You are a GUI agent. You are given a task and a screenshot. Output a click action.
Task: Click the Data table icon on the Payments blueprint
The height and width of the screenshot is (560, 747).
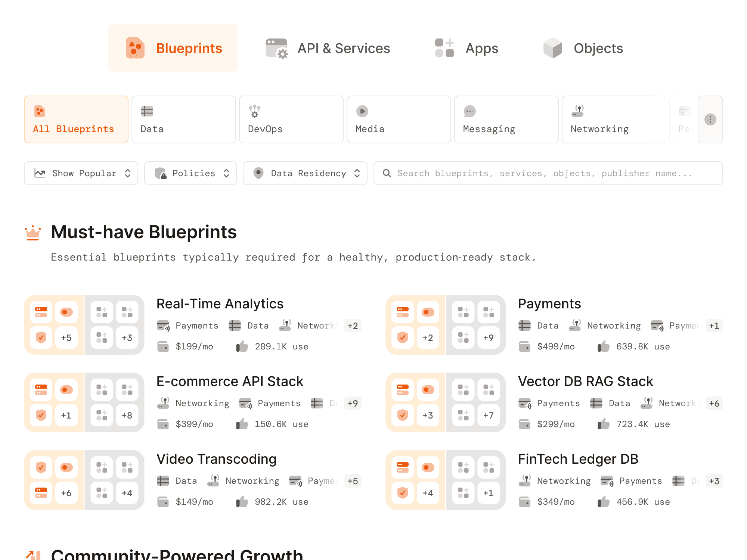click(x=525, y=326)
